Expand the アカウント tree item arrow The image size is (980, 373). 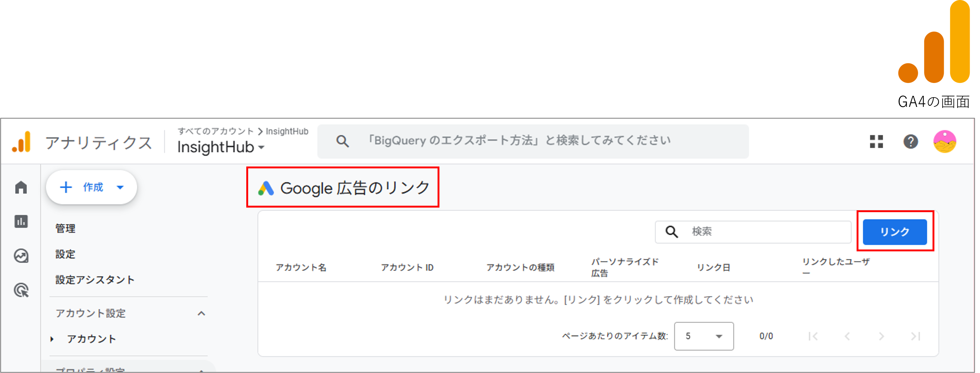click(x=52, y=339)
